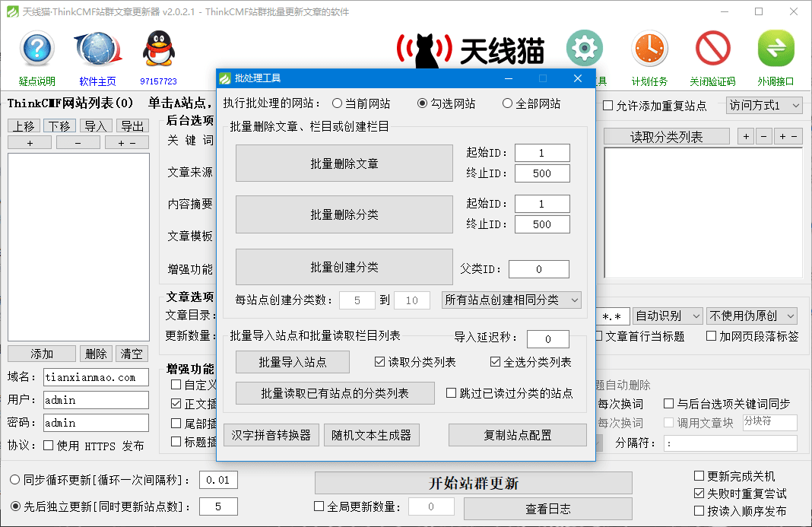Click the 复制站点配置 button
Image resolution: width=812 pixels, height=527 pixels.
[517, 435]
